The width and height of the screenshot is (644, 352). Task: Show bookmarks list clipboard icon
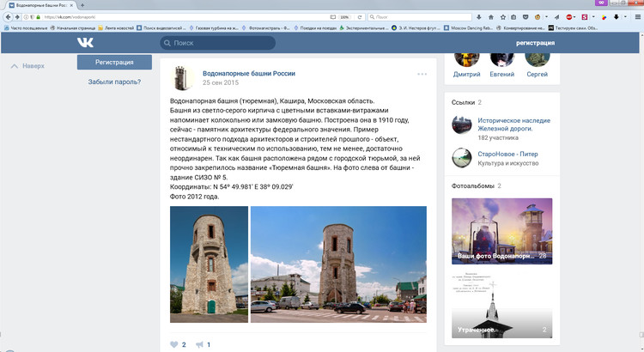513,17
